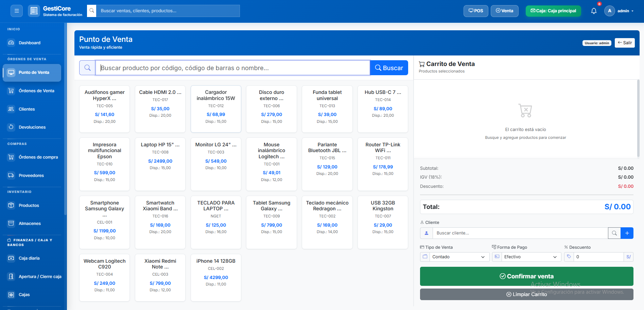Click the client person icon
Image resolution: width=644 pixels, height=310 pixels.
tap(427, 233)
